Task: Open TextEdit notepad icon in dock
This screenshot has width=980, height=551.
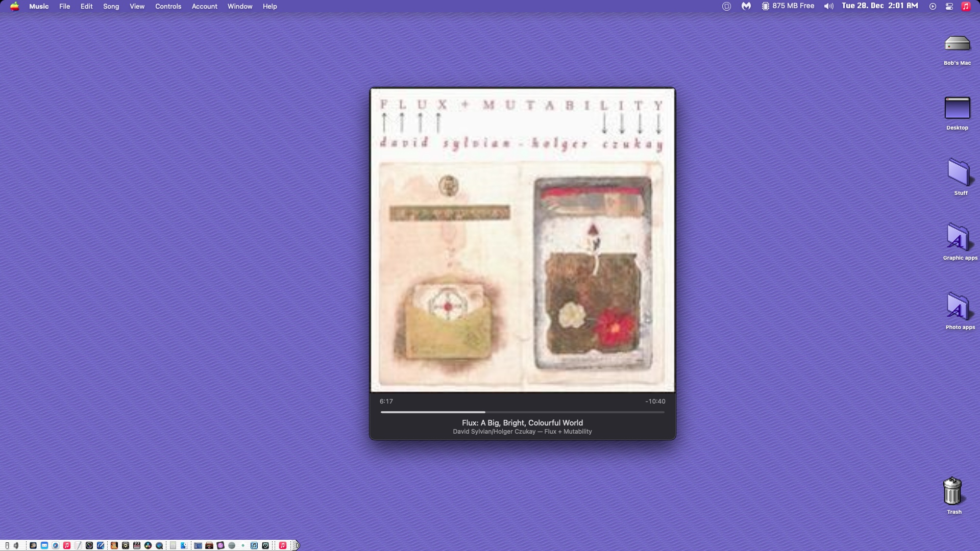Action: 78,545
